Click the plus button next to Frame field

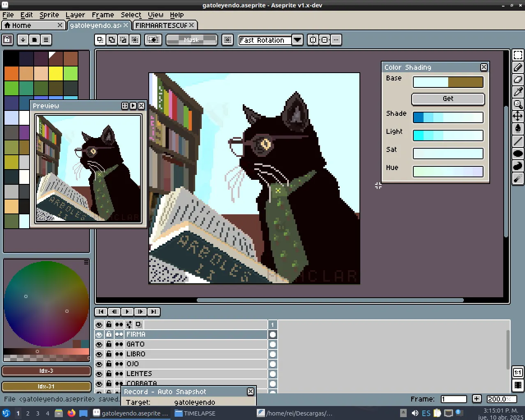pyautogui.click(x=477, y=399)
